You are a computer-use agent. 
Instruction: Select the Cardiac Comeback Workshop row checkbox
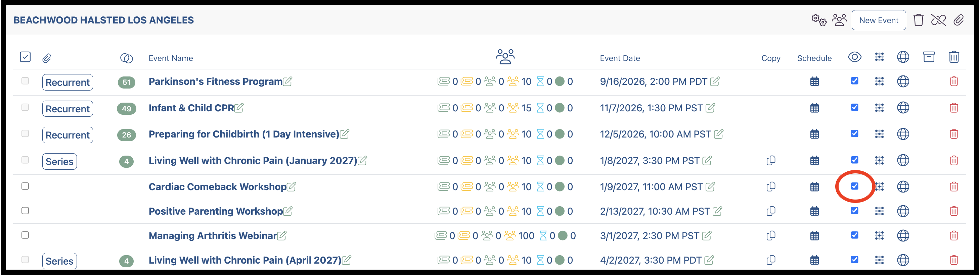coord(25,186)
